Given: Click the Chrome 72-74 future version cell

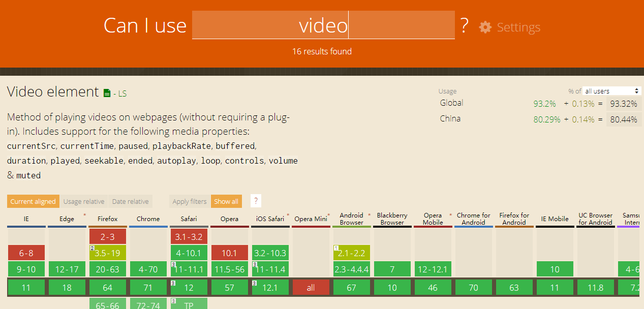Looking at the screenshot, I should (148, 304).
